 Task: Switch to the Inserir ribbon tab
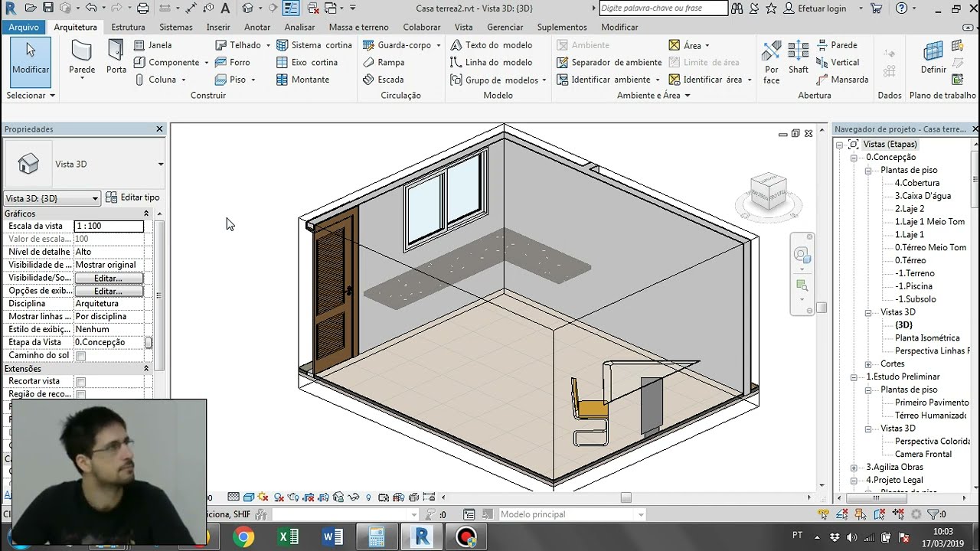coord(218,27)
